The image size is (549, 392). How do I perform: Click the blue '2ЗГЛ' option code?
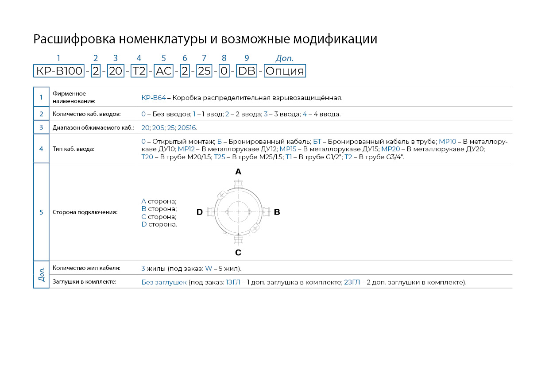click(352, 282)
